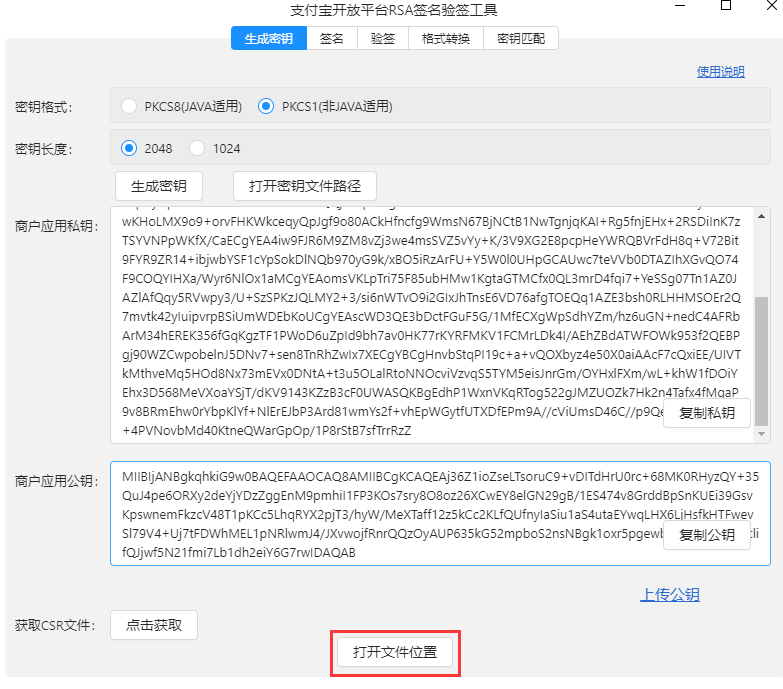Click the 支付宝开放平台RSA签名验签工具 window title
This screenshot has width=783, height=689.
pyautogui.click(x=393, y=10)
